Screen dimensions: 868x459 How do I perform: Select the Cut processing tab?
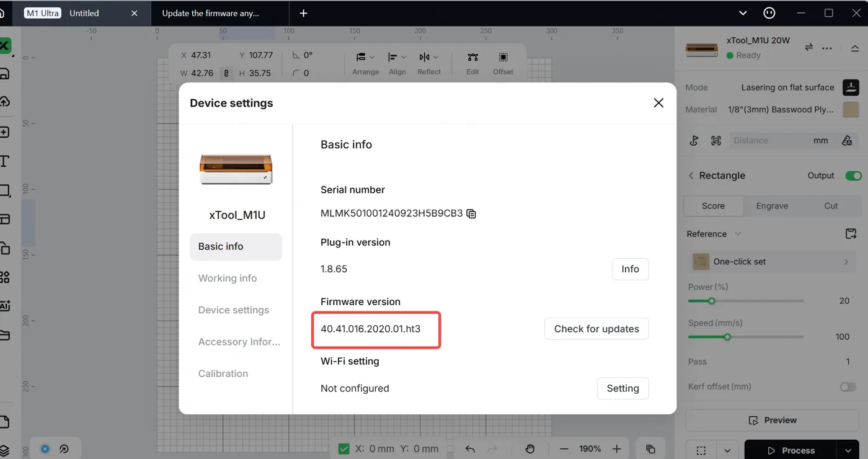(831, 206)
